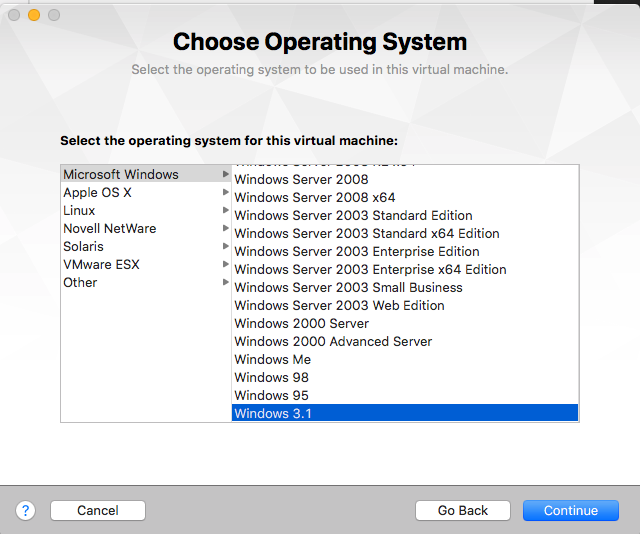Pick Windows Server 2003 Enterprise x64 Edition

370,269
